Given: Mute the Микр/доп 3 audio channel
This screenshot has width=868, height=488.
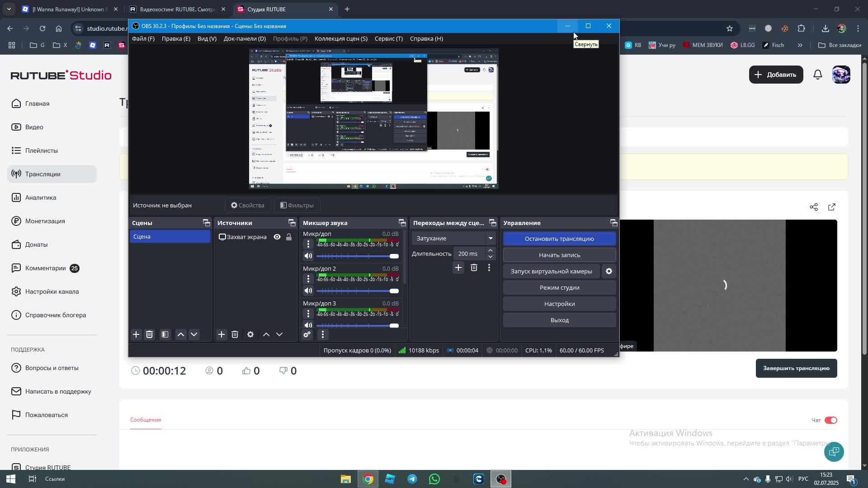Looking at the screenshot, I should click(308, 325).
